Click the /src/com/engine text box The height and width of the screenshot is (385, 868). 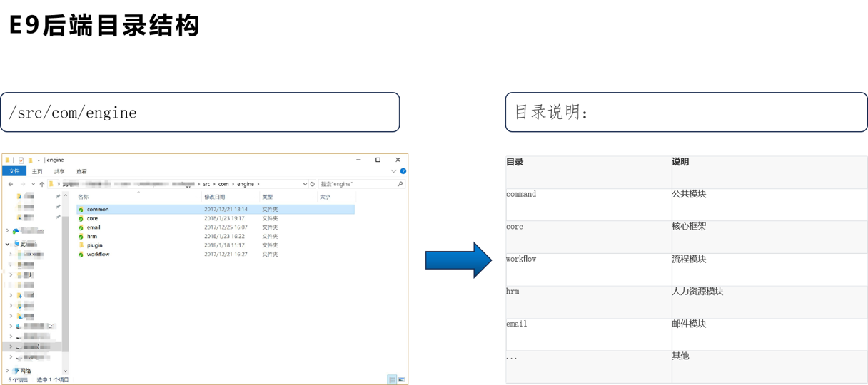point(200,112)
